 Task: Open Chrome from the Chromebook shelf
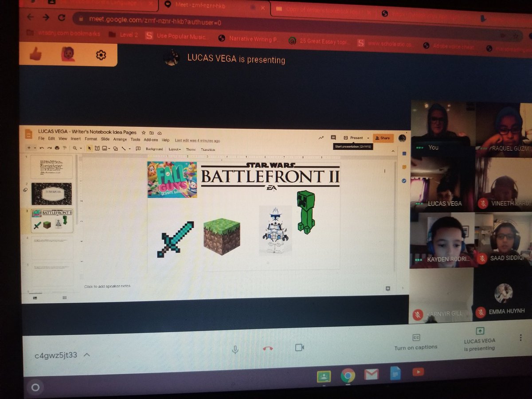[348, 376]
